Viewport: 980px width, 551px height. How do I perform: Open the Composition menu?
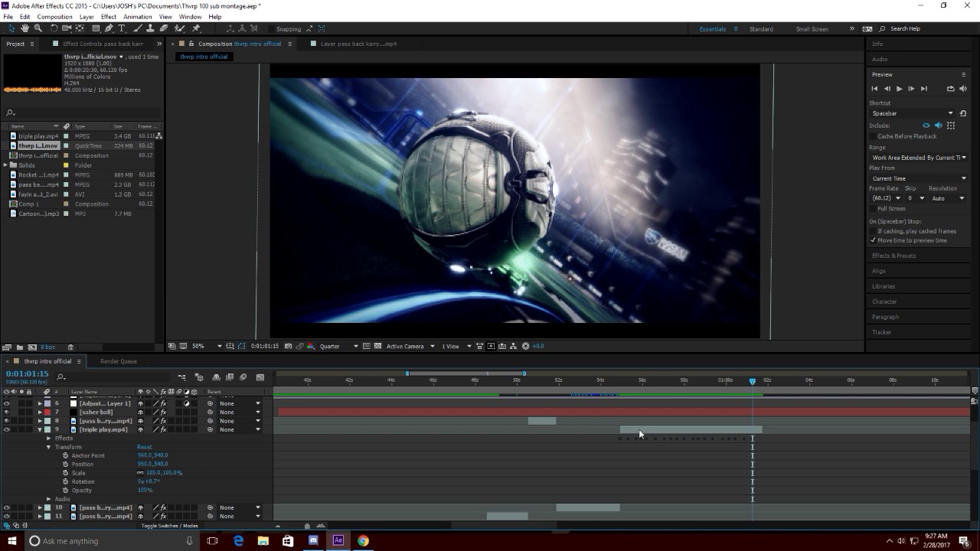point(55,16)
